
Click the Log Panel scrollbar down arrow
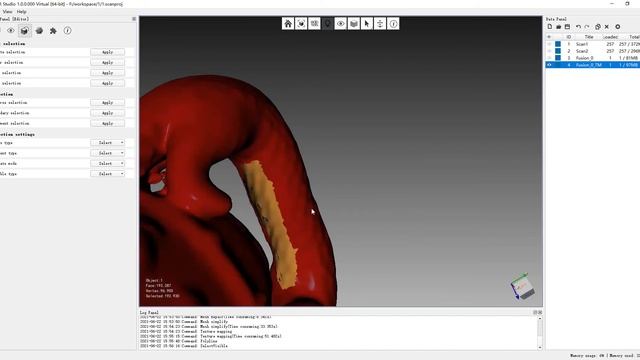[540, 347]
